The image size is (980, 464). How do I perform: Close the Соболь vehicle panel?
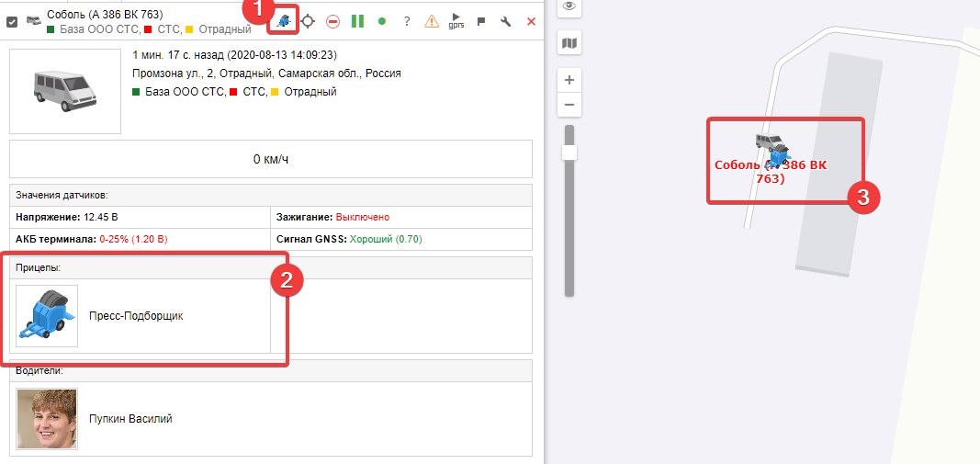pos(531,20)
